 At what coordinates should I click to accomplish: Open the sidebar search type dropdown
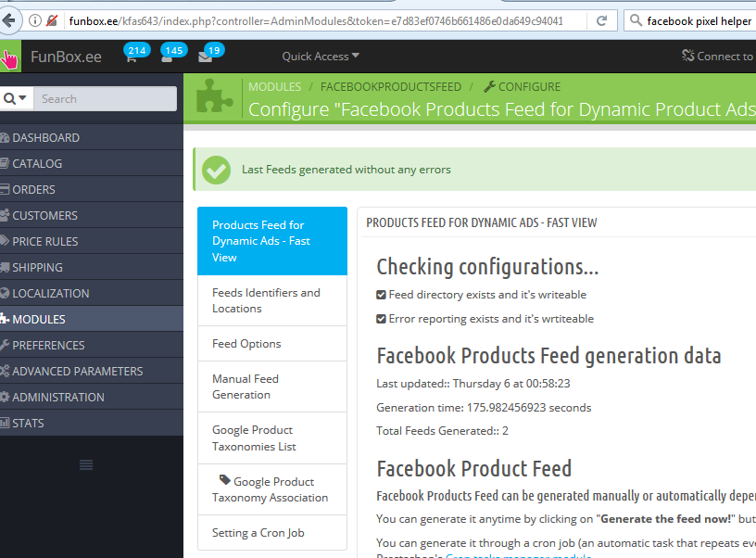[16, 99]
